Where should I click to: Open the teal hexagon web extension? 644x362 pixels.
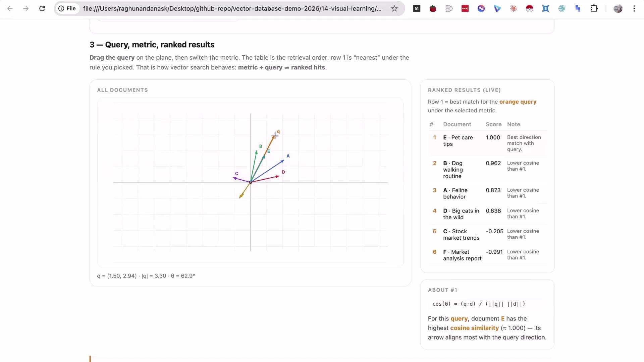(x=561, y=9)
